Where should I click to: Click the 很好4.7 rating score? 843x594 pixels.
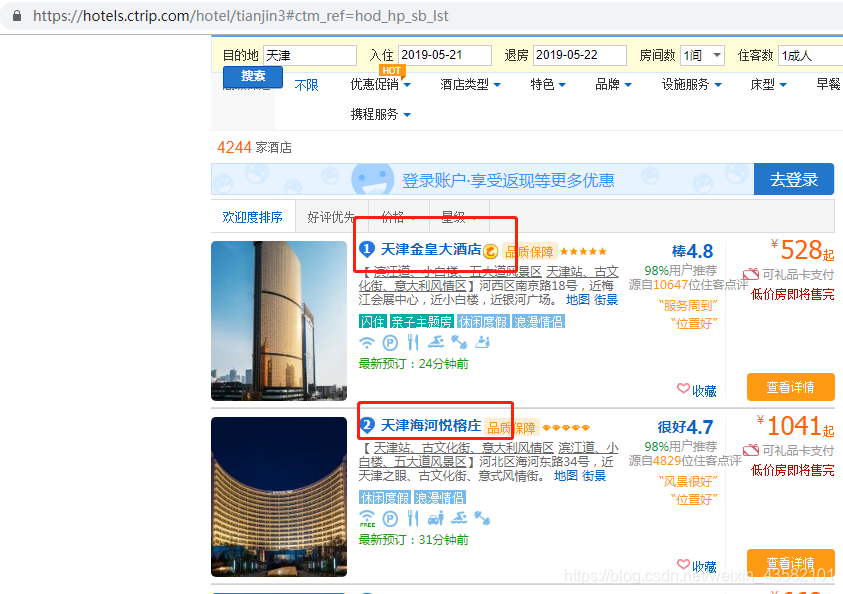click(685, 427)
